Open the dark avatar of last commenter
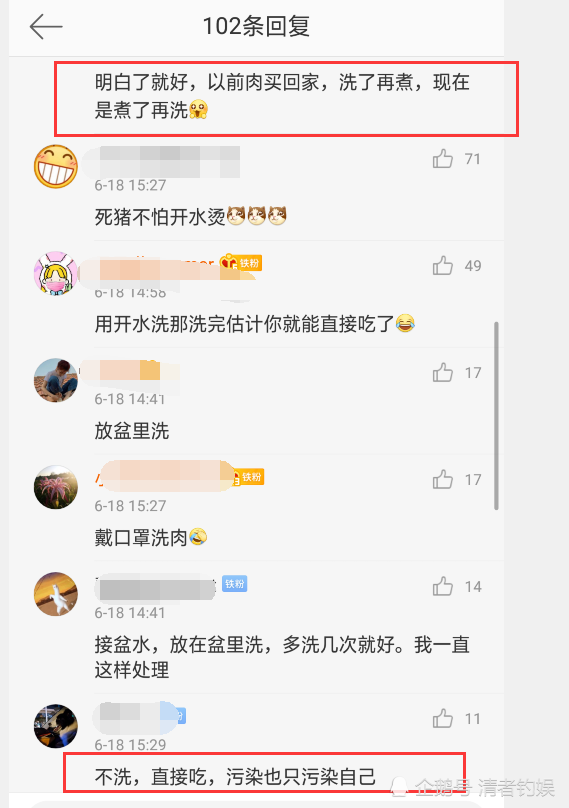Image resolution: width=569 pixels, height=808 pixels. pos(56,726)
